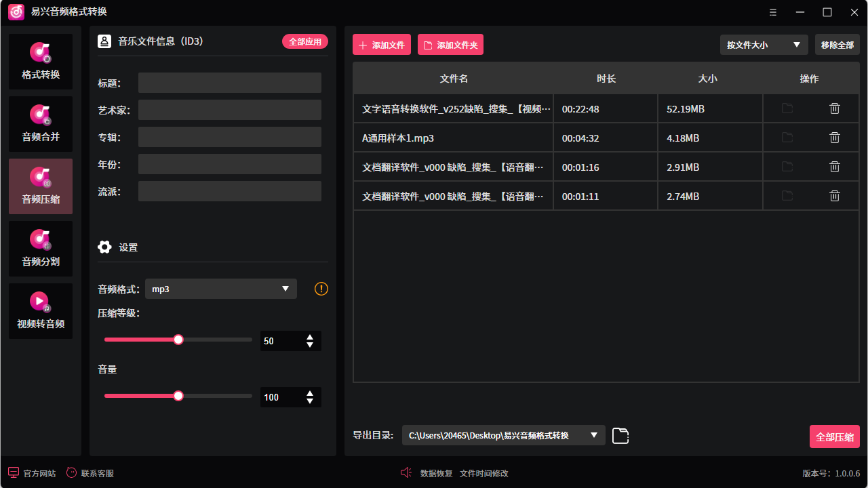This screenshot has height=488, width=868.
Task: Click the hamburger menu in title bar
Action: pyautogui.click(x=772, y=12)
